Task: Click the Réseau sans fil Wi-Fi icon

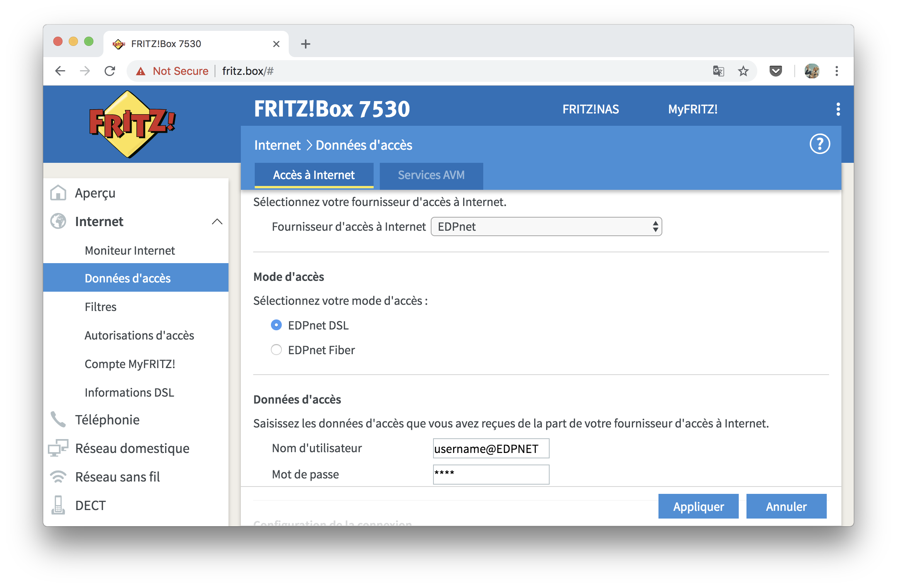Action: (58, 476)
